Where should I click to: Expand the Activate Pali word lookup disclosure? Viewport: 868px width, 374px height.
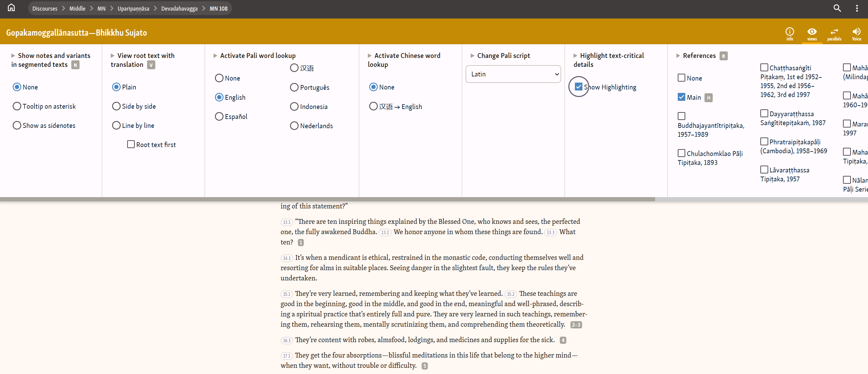pyautogui.click(x=215, y=56)
